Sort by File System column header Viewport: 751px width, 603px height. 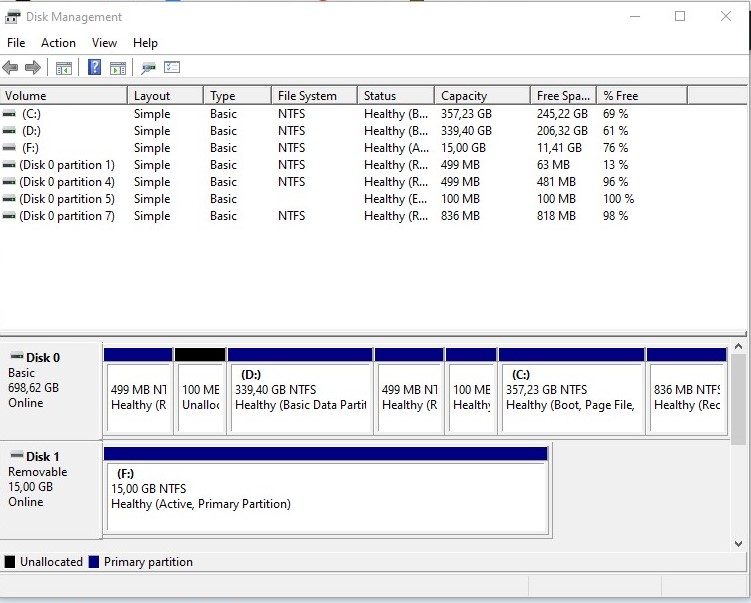(315, 96)
